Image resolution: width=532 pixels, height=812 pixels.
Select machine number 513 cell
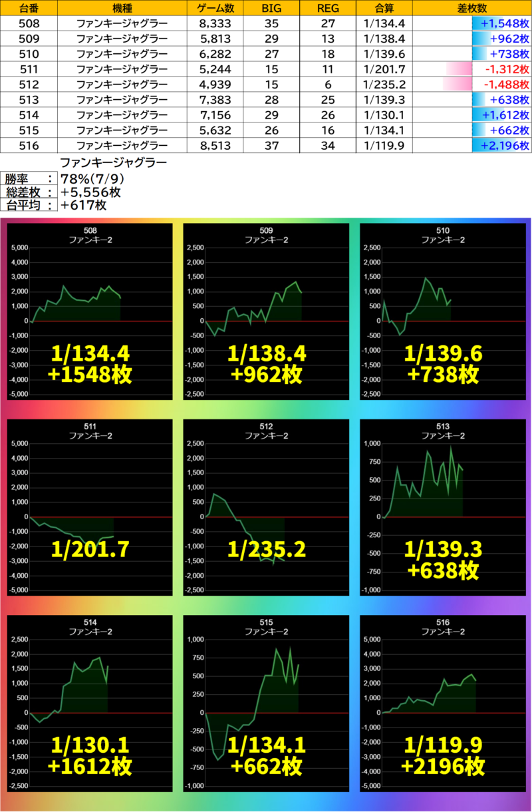point(29,100)
